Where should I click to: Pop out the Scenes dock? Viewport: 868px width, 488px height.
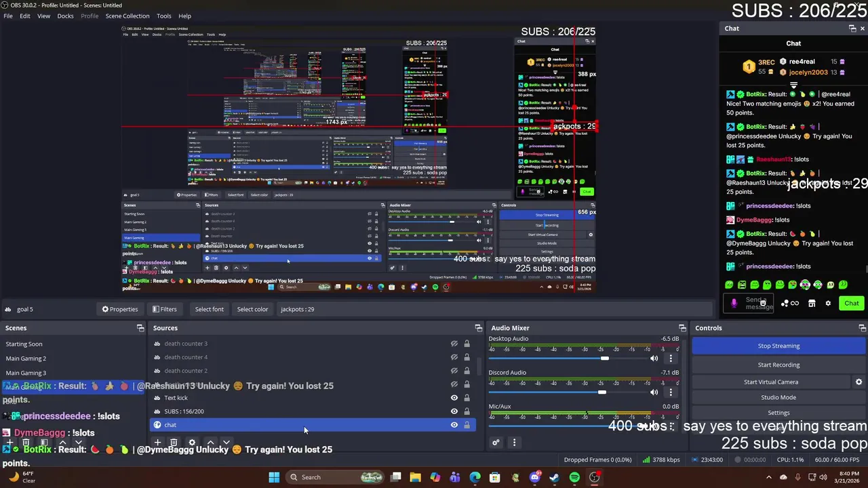[140, 328]
